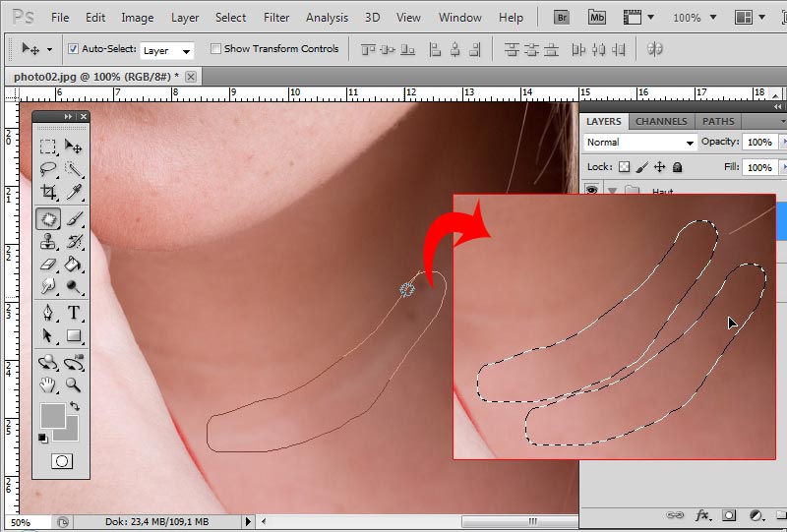The image size is (787, 532).
Task: Select the Zoom tool in toolbox
Action: tap(74, 385)
